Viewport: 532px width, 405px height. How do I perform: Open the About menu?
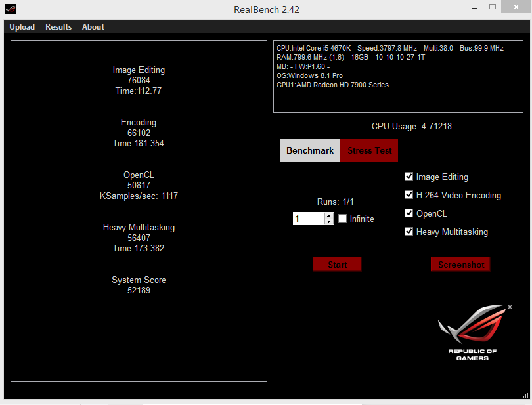pyautogui.click(x=93, y=27)
